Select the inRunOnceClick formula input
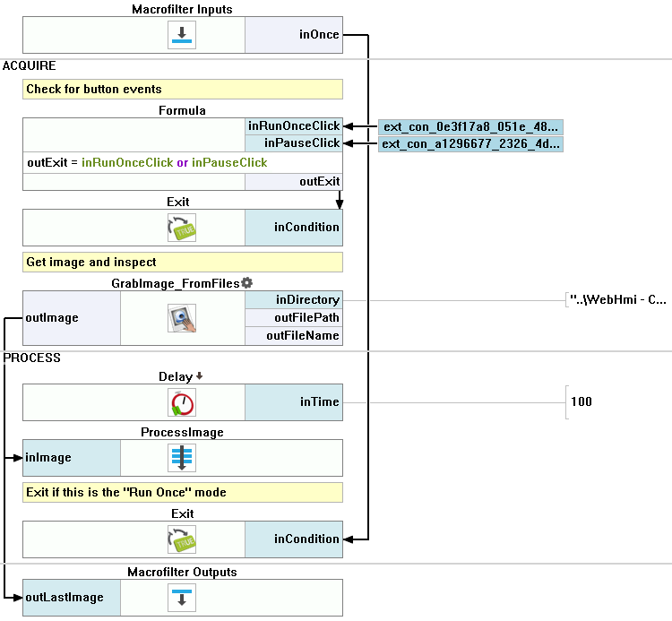 click(x=294, y=126)
